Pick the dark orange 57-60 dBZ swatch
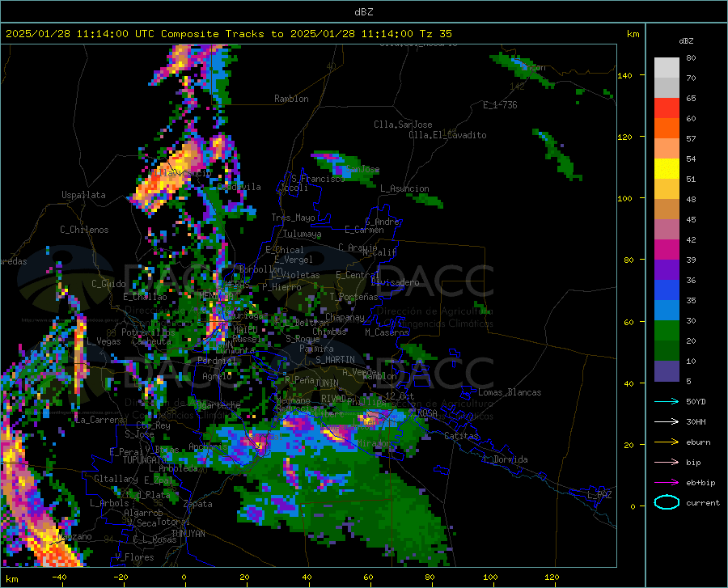This screenshot has height=588, width=728. (x=667, y=129)
